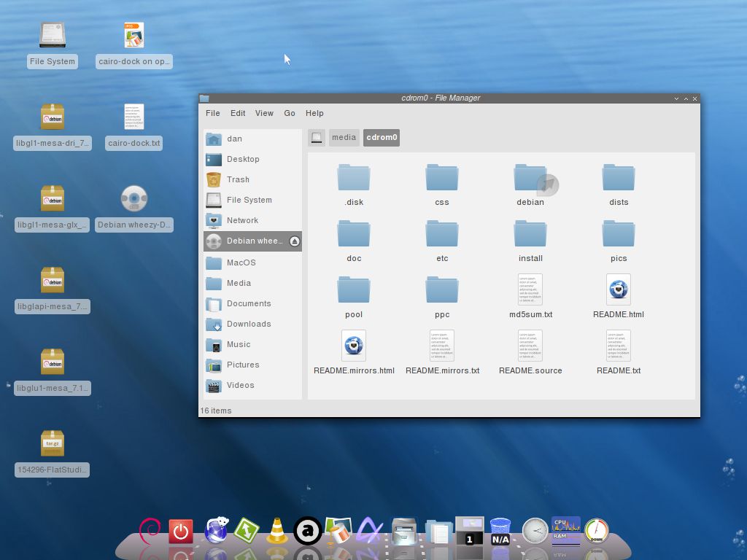Click the red power button in dock
The image size is (747, 560).
[x=181, y=531]
